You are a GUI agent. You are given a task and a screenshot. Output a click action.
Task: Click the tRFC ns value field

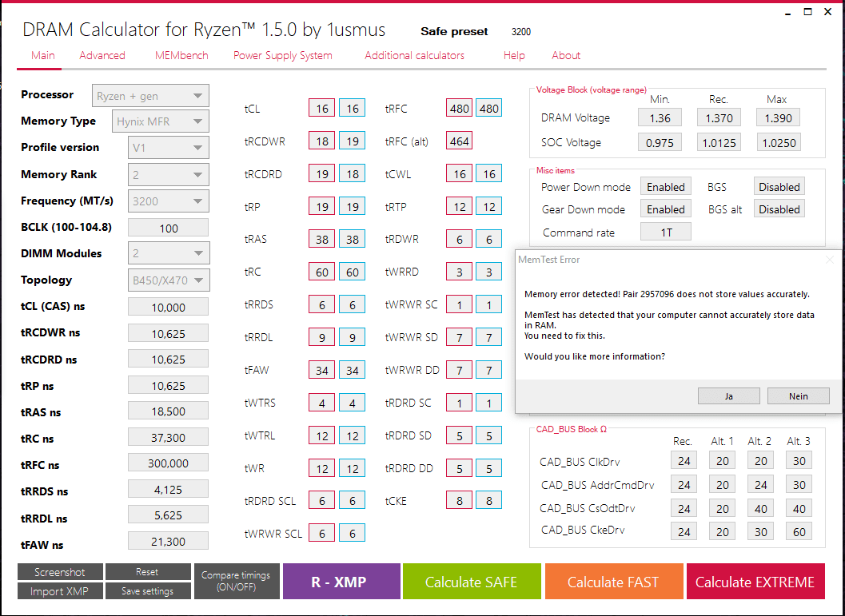click(168, 463)
